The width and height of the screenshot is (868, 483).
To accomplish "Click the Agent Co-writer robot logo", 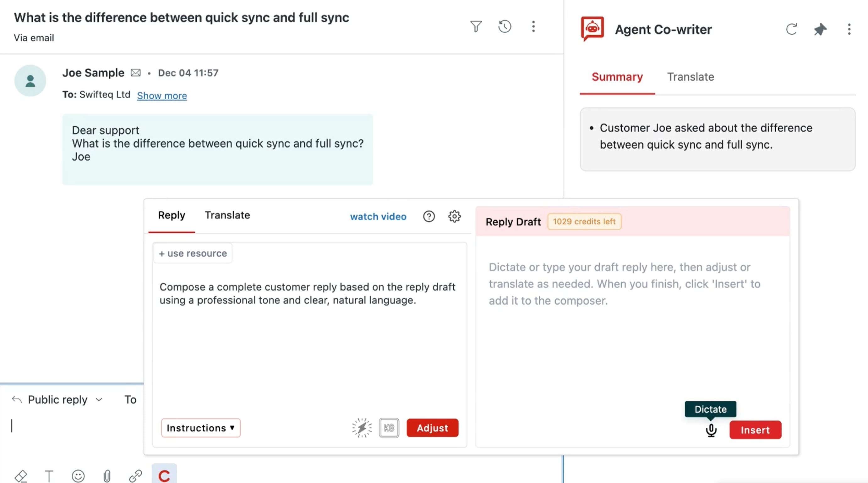I will [592, 29].
